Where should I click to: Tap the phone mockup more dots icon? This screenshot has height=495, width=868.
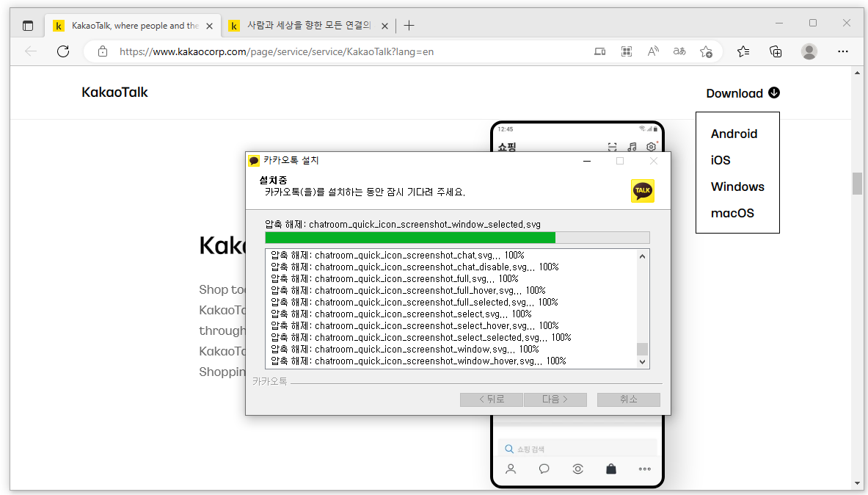[x=644, y=469]
